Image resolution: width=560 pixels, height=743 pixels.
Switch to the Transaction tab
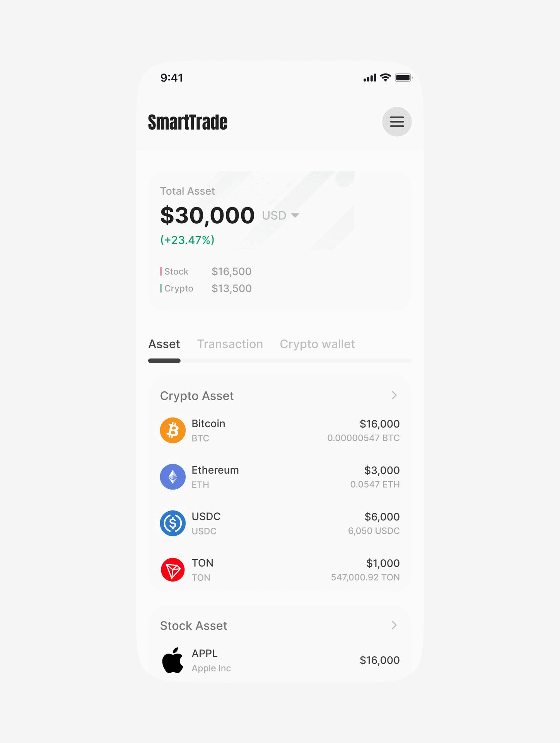click(230, 344)
